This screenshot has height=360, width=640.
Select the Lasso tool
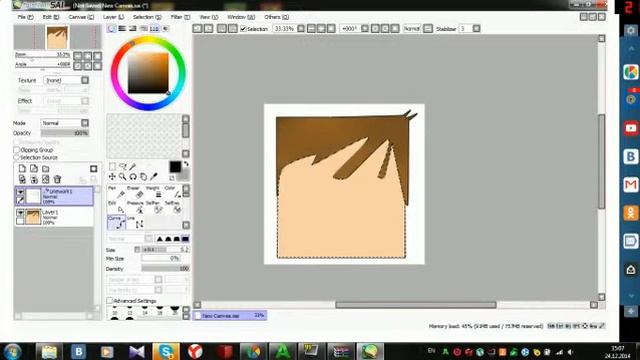pyautogui.click(x=122, y=167)
